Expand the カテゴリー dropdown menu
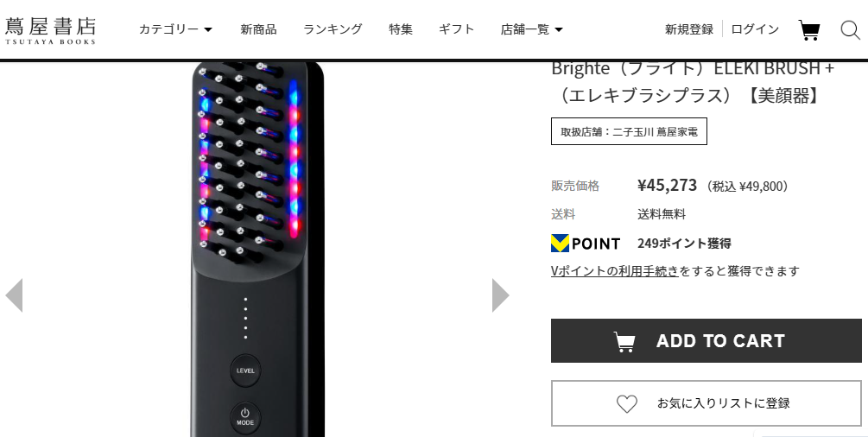This screenshot has height=437, width=868. pyautogui.click(x=175, y=29)
